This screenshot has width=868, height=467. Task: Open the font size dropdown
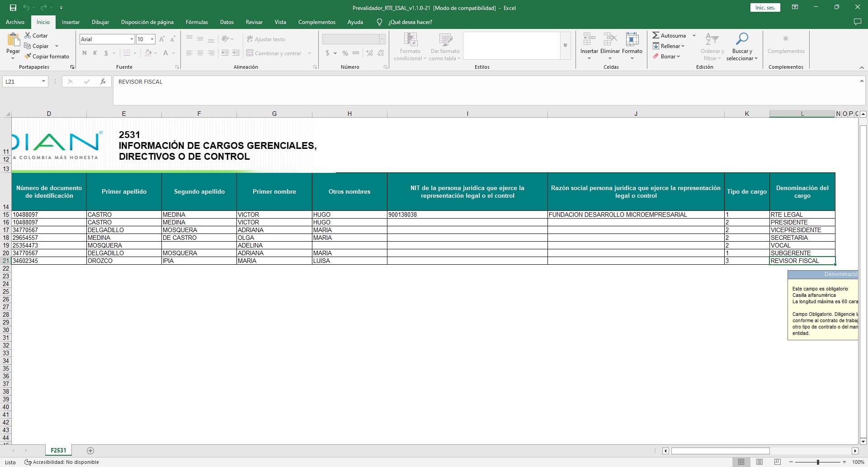pyautogui.click(x=152, y=39)
